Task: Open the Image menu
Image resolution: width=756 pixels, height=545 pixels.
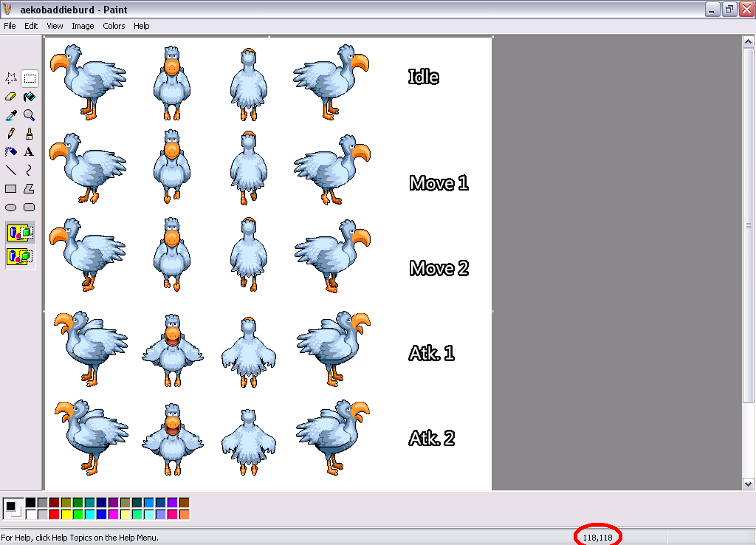Action: pyautogui.click(x=83, y=26)
